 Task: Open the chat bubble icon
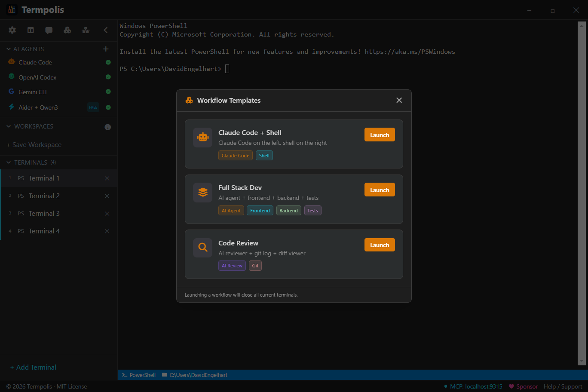tap(49, 30)
